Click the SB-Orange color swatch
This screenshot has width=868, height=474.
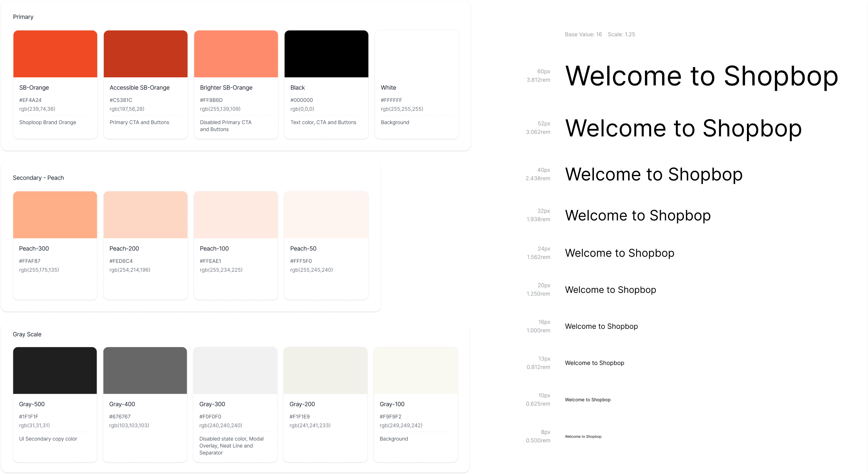[55, 54]
